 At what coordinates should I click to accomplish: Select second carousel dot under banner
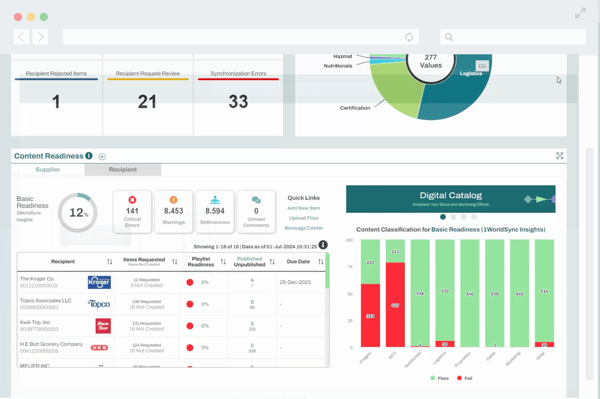click(453, 217)
